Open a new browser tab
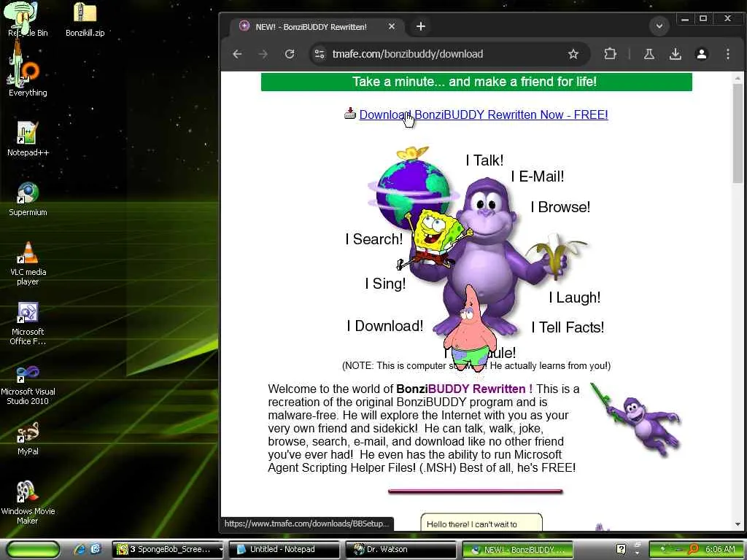 coord(421,26)
